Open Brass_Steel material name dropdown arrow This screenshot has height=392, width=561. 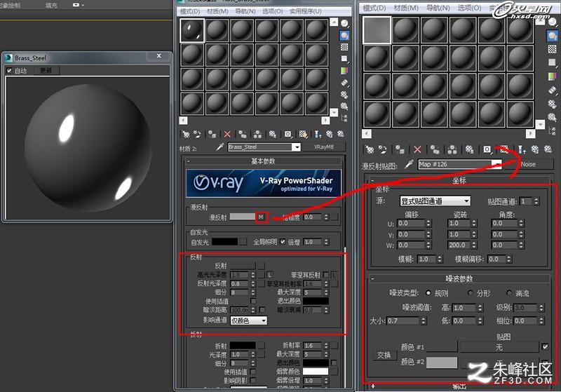(x=296, y=147)
